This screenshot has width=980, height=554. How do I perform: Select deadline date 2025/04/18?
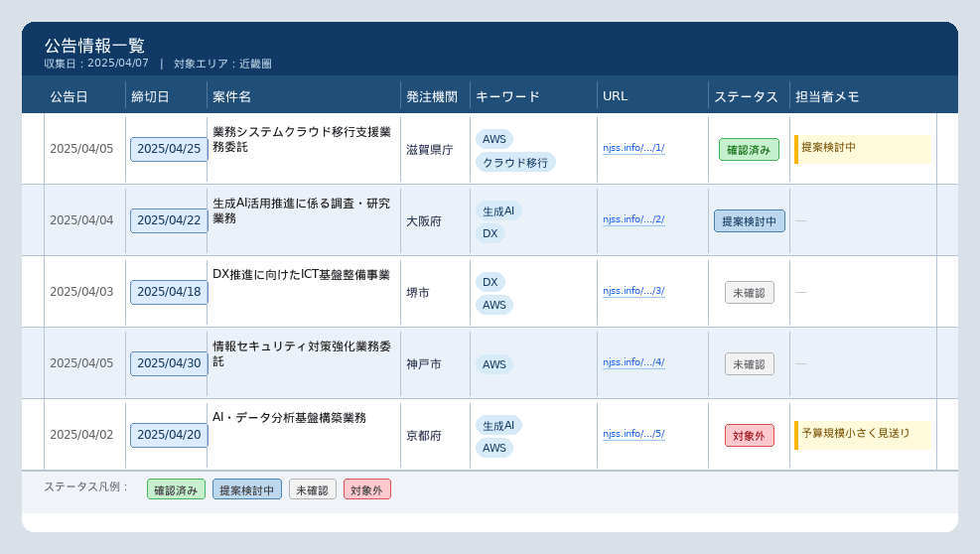click(x=169, y=292)
